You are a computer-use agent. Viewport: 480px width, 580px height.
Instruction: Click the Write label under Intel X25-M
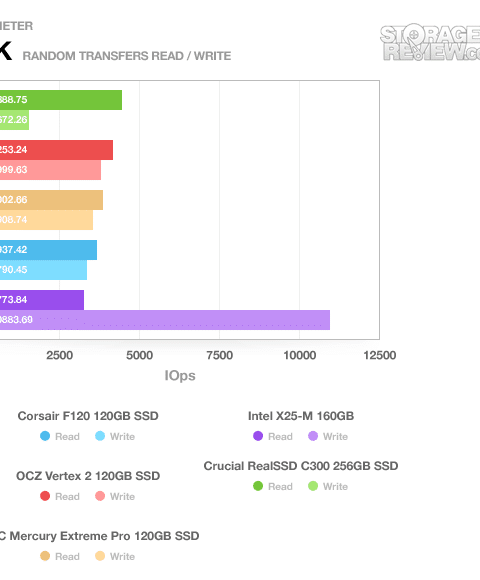(x=335, y=436)
